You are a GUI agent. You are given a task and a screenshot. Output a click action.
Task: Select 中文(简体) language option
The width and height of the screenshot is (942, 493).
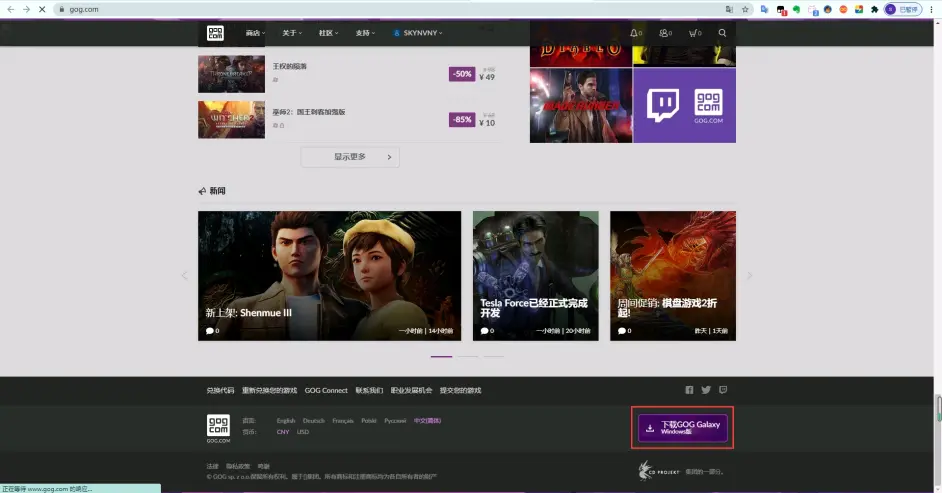(x=427, y=421)
